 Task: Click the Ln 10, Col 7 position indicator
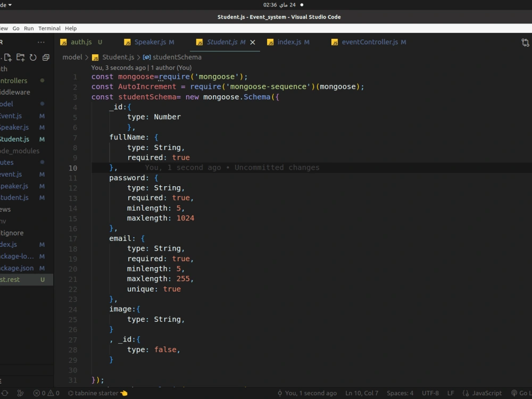(362, 393)
